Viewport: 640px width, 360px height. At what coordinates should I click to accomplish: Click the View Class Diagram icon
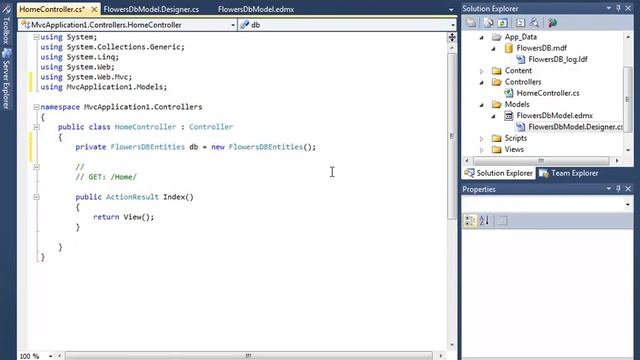[x=534, y=23]
